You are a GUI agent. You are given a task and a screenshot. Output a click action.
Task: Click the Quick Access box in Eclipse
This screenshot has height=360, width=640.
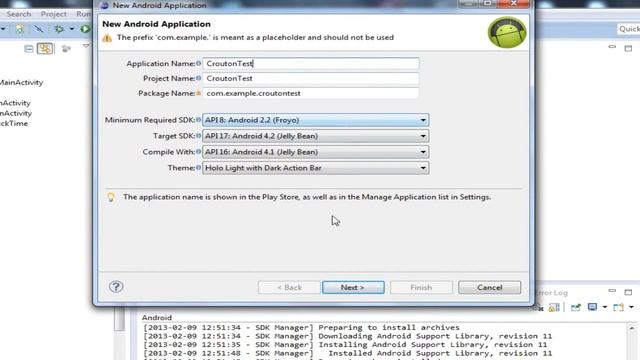point(629,29)
